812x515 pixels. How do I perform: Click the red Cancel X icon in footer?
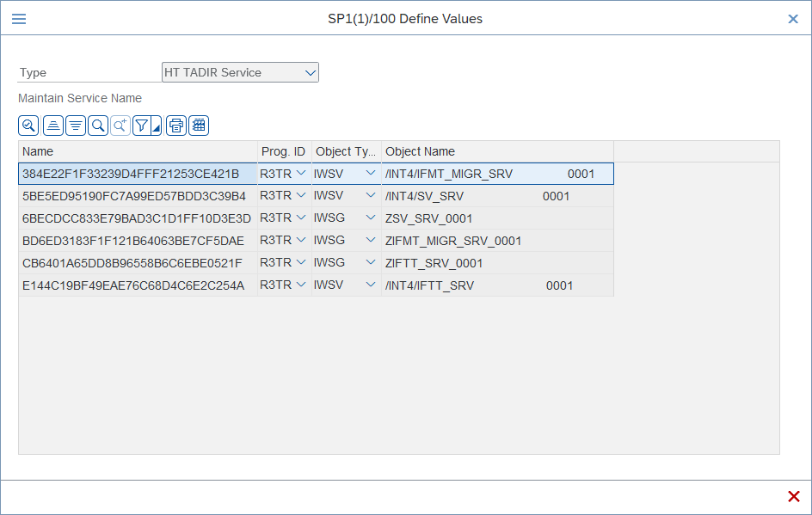click(x=793, y=496)
